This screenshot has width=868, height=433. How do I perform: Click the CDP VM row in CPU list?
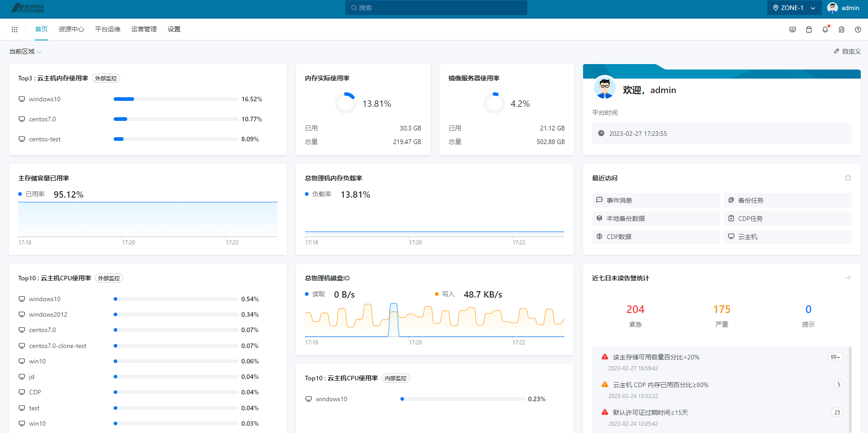pyautogui.click(x=139, y=392)
